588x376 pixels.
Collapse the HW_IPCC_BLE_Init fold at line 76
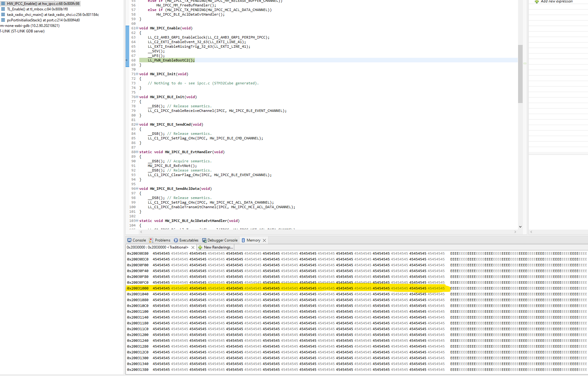click(x=137, y=97)
